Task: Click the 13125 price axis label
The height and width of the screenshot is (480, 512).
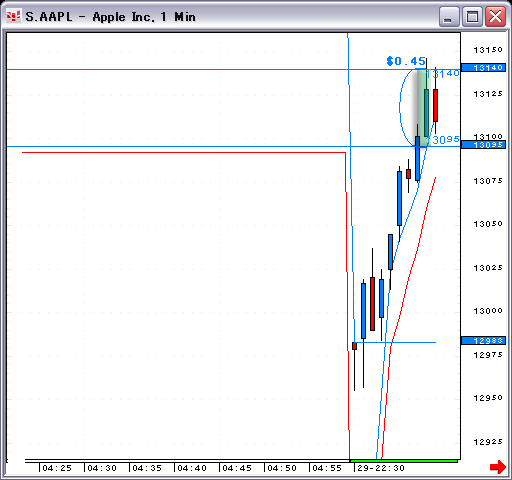Action: [488, 94]
